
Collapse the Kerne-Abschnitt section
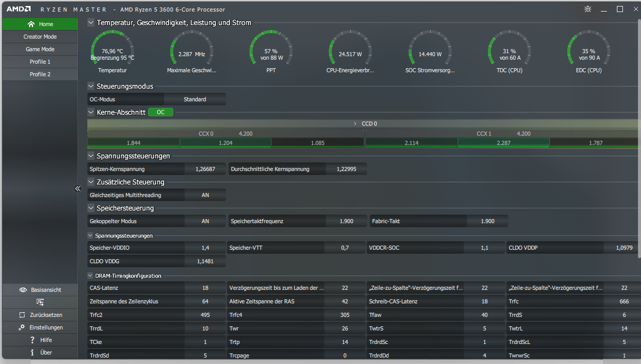pos(91,112)
